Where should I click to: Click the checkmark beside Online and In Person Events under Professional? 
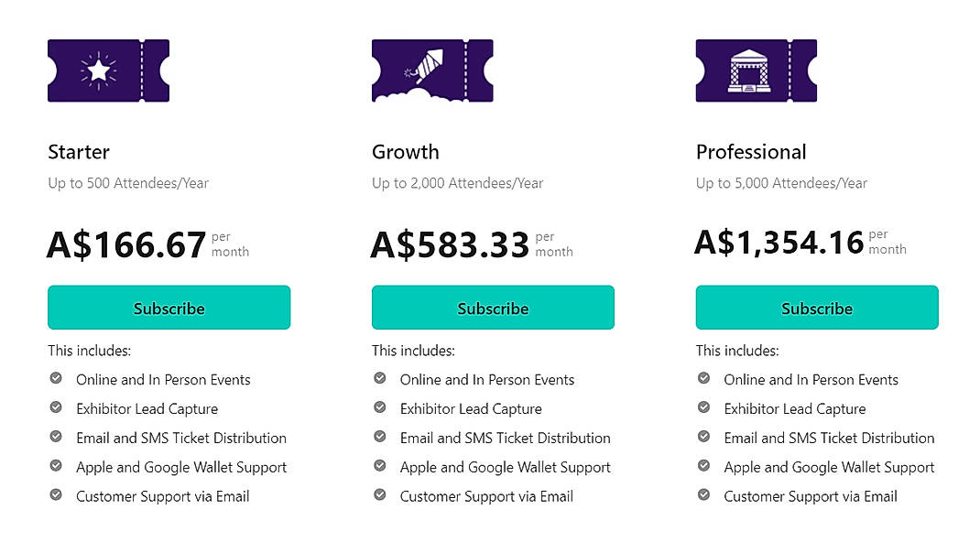click(x=703, y=379)
